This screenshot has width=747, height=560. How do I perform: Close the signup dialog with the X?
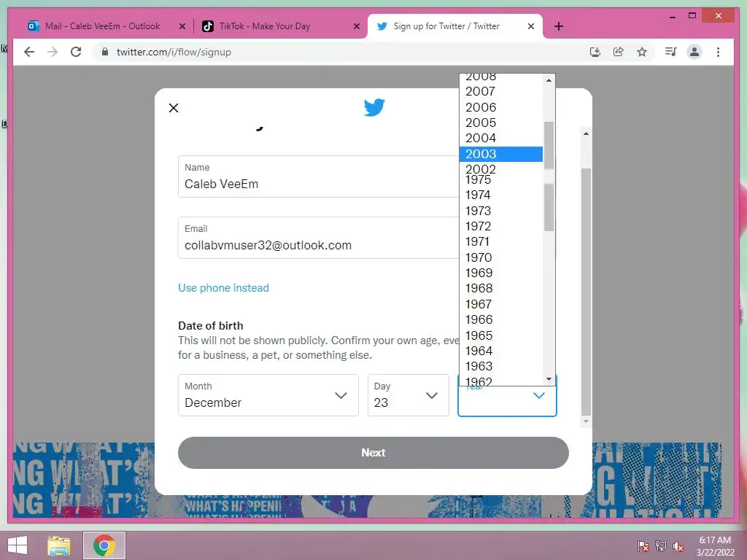coord(174,108)
